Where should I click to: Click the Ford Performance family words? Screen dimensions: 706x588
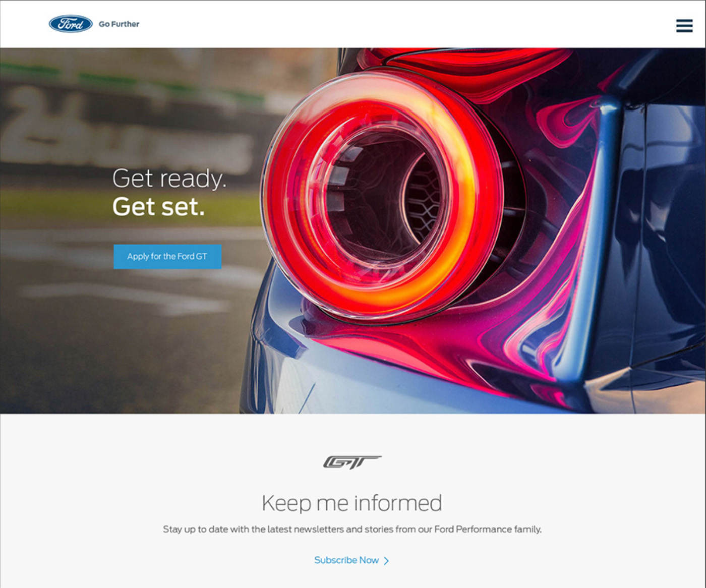[x=487, y=530]
